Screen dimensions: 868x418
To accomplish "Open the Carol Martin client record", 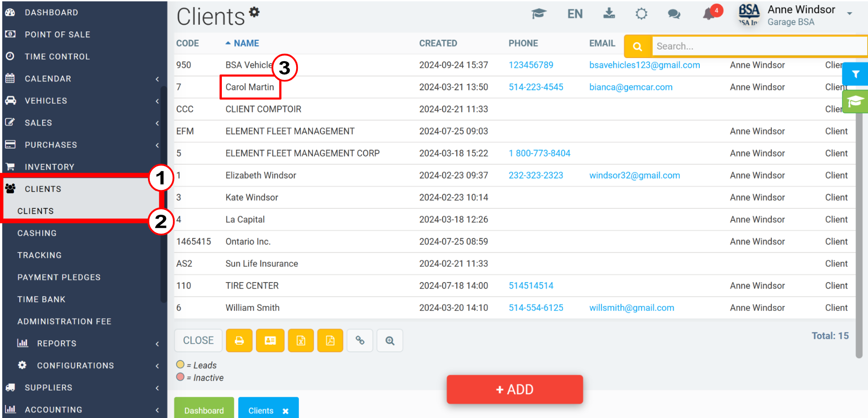I will click(250, 87).
